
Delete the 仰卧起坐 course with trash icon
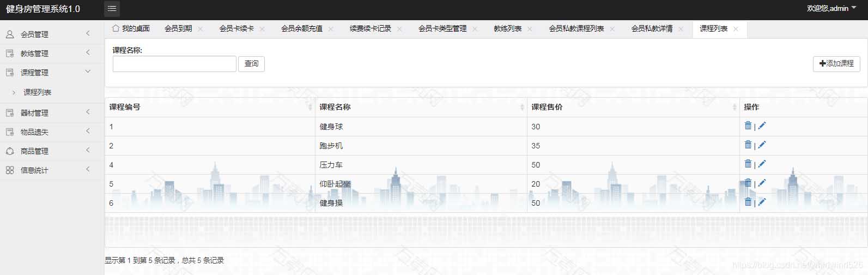click(748, 183)
